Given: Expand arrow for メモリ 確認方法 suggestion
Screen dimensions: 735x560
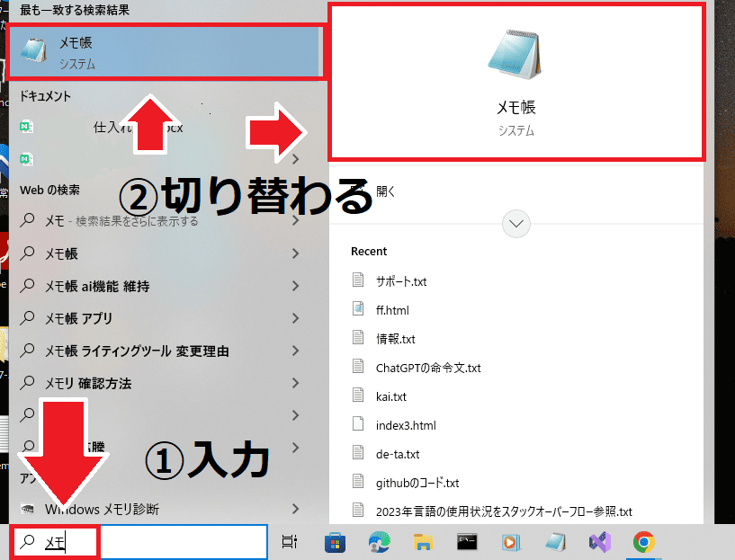Looking at the screenshot, I should click(295, 383).
